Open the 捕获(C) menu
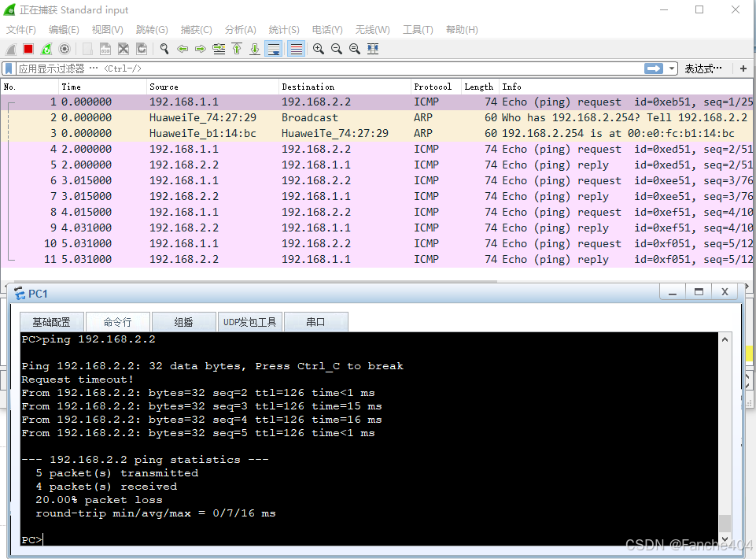 pos(196,30)
